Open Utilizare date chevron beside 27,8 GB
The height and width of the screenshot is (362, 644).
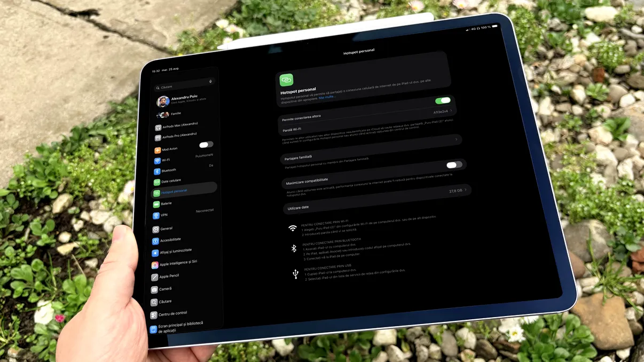coord(466,190)
